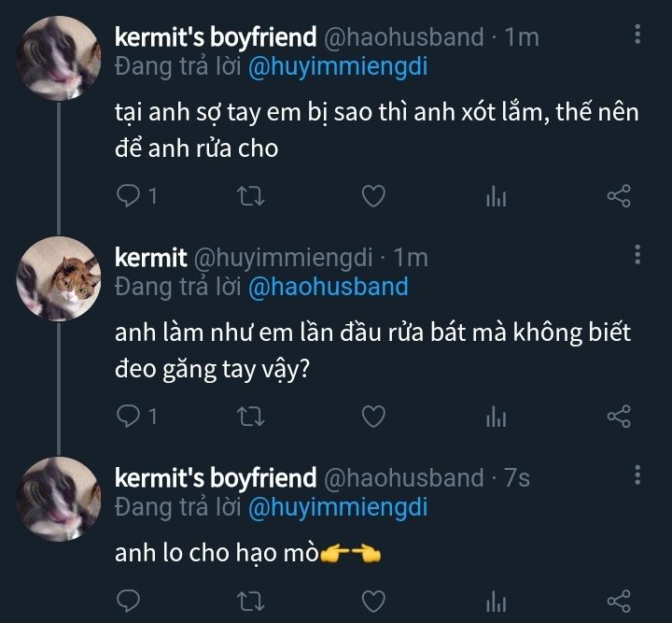Like kermit's tweet about wearing gloves
Screen dimensions: 672x623
coord(373,416)
